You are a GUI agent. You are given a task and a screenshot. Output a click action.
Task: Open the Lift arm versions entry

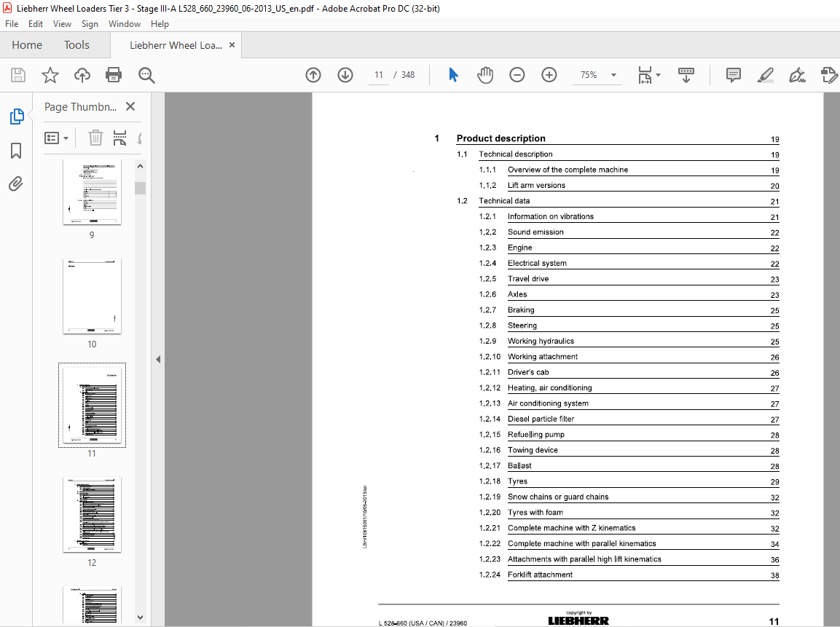pos(536,185)
